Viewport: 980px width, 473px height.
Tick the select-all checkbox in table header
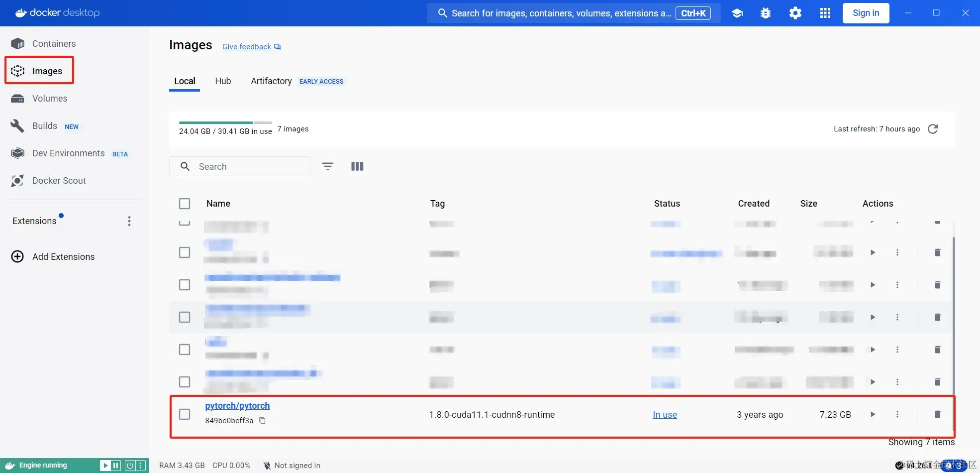tap(185, 204)
